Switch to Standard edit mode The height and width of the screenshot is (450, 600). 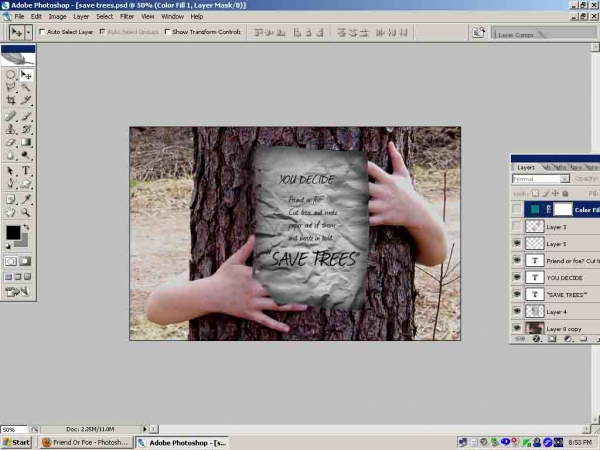[11, 261]
